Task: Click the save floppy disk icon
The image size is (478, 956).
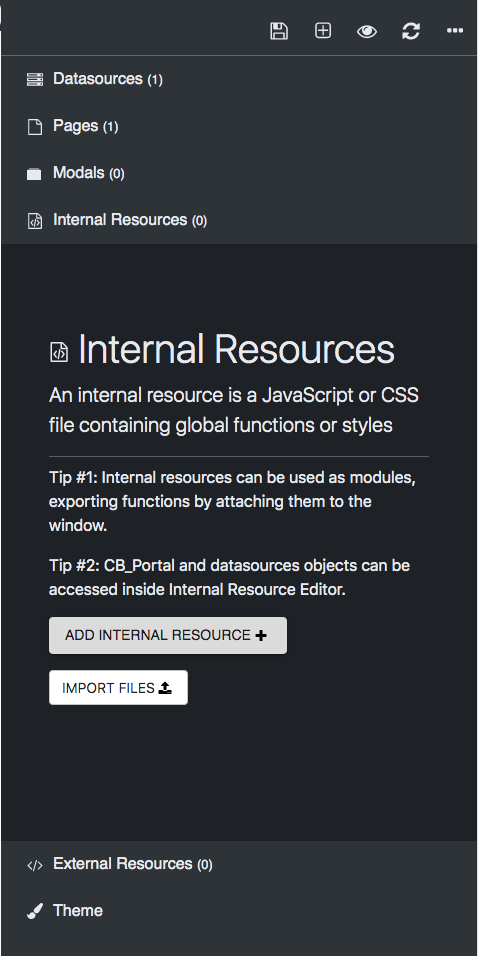Action: coord(279,31)
